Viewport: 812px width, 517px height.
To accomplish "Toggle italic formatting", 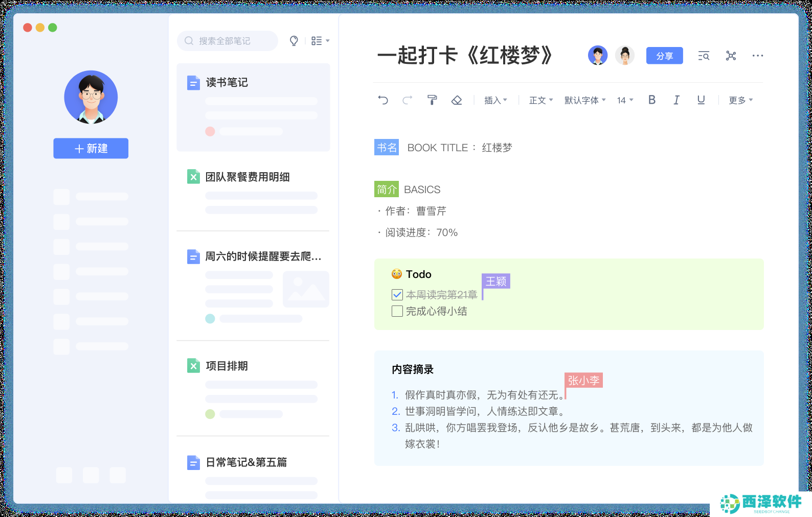I will tap(676, 100).
